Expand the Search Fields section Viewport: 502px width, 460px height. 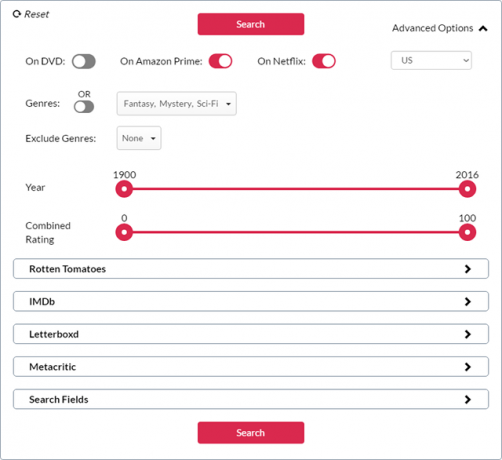pos(251,399)
